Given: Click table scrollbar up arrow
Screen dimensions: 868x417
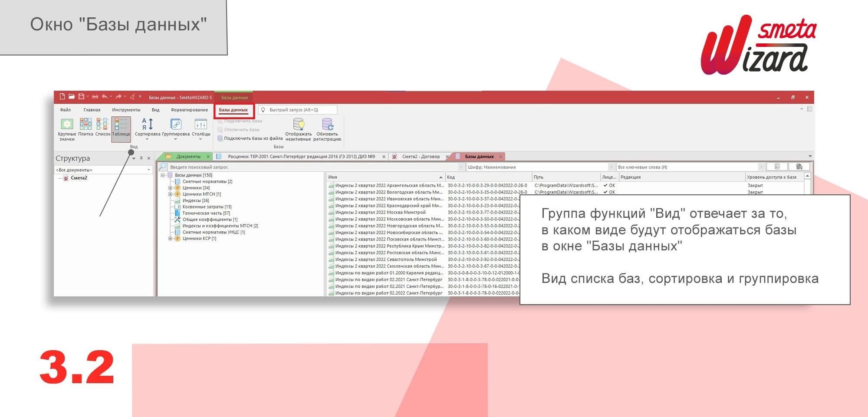Looking at the screenshot, I should [807, 176].
